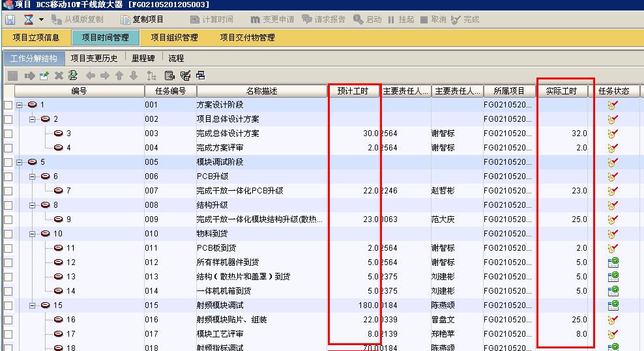644x351 pixels.
Task: Check the checkbox for task 007 row
Action: 8,191
